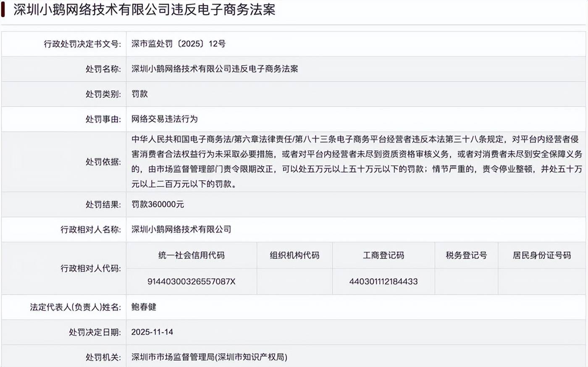588x367 pixels.
Task: Select the fine amount 罚款360000元
Action: [157, 204]
